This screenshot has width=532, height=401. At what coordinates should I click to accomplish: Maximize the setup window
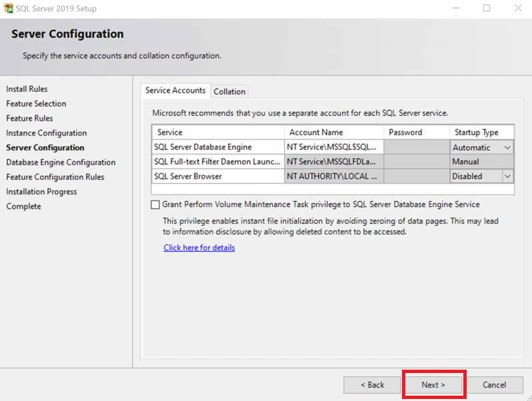(487, 9)
